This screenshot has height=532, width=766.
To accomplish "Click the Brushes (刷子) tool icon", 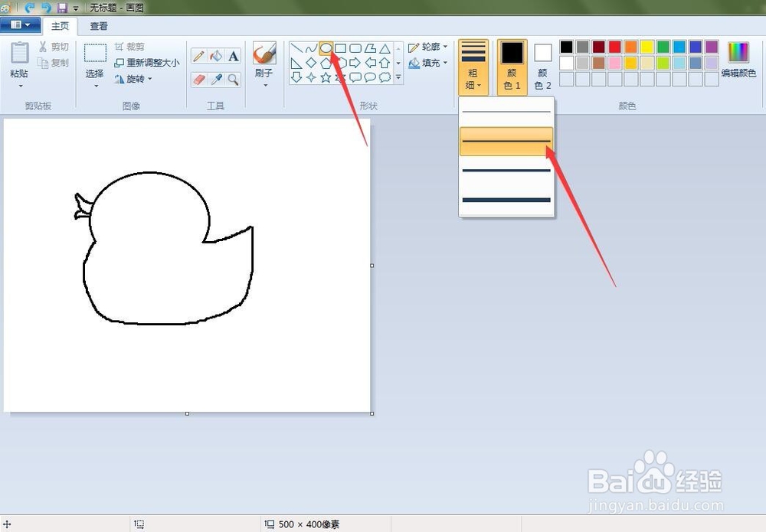I will (x=264, y=54).
